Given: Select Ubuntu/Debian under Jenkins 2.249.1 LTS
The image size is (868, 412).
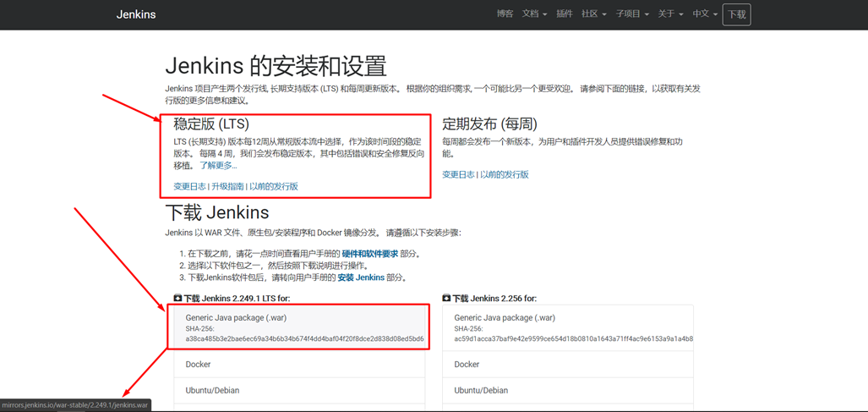Looking at the screenshot, I should click(299, 390).
